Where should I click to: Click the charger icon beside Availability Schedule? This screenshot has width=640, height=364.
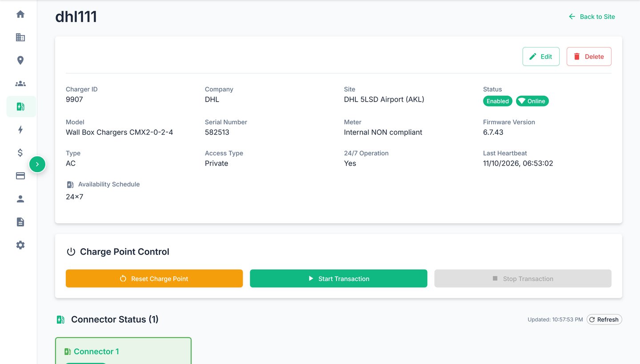pyautogui.click(x=70, y=185)
